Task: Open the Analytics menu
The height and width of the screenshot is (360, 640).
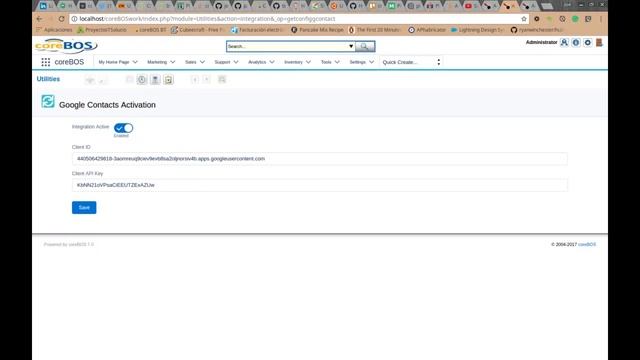Action: point(261,62)
